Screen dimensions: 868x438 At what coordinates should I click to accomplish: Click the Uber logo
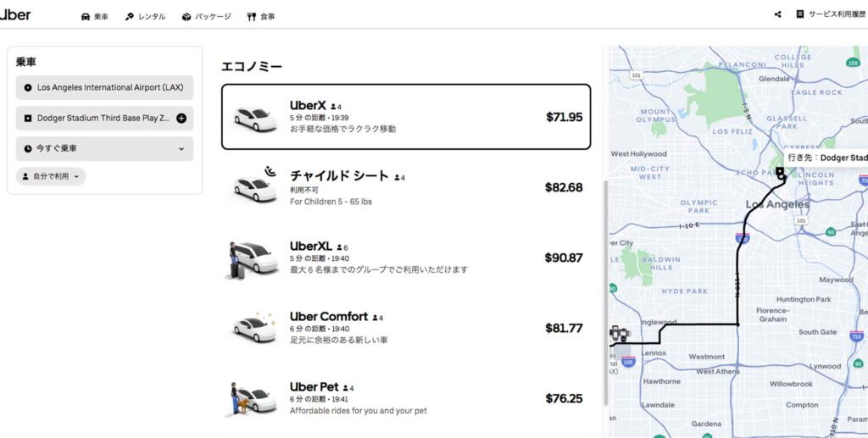click(17, 14)
